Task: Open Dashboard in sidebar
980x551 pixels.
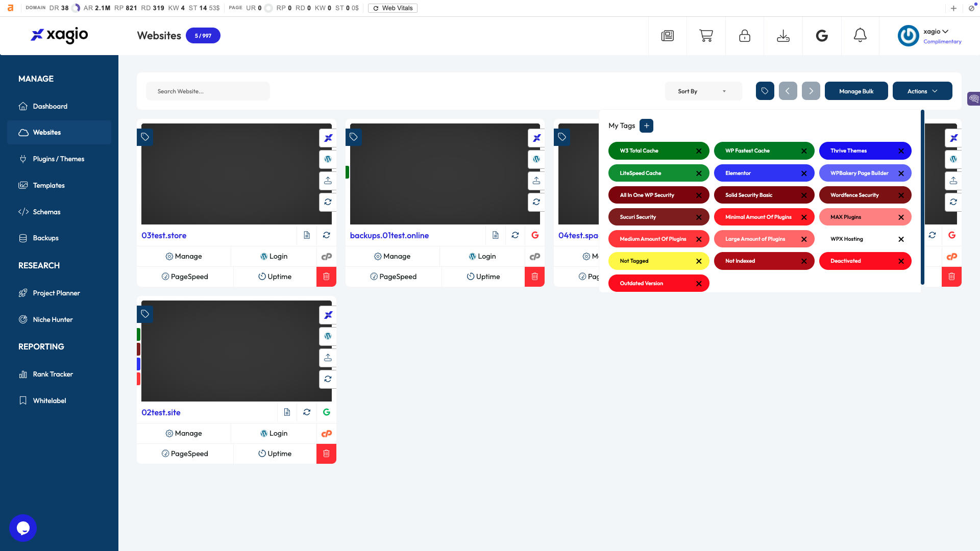Action: pos(59,106)
